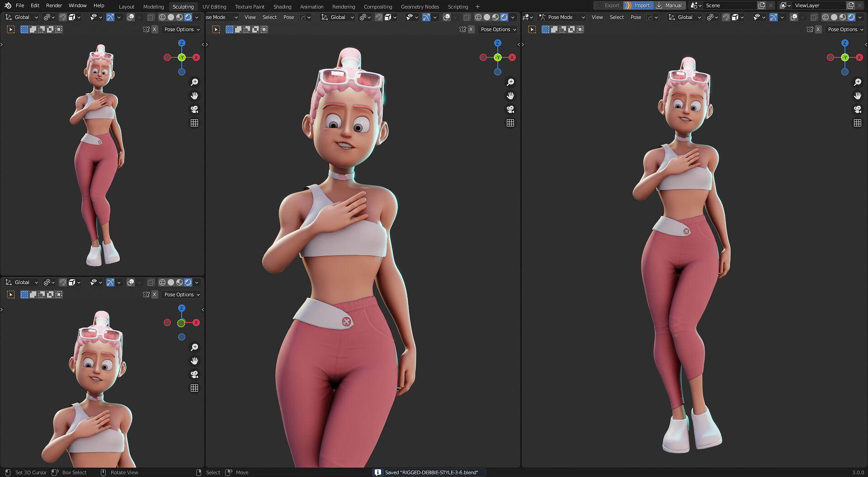
Task: Open the Pose Mode dropdown in the right viewport
Action: point(562,17)
